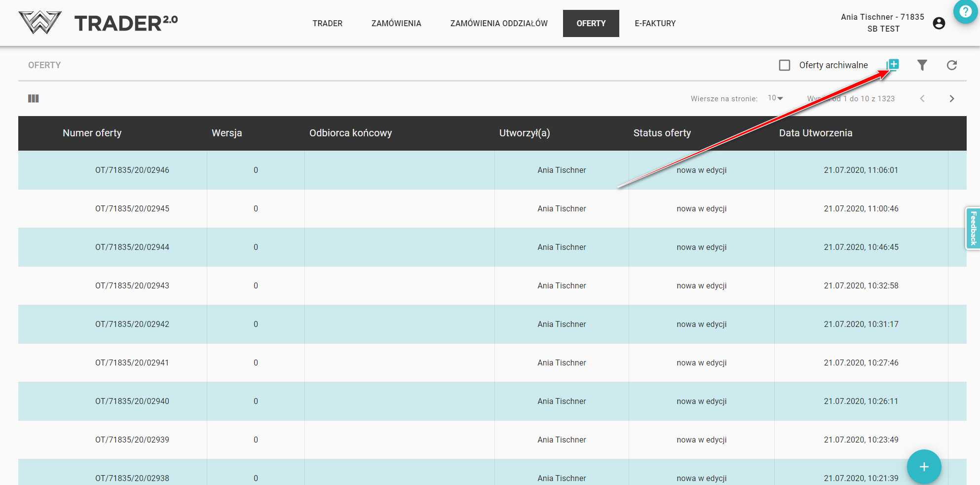Select offer OT/71835/20/02942 row
Image resolution: width=980 pixels, height=485 pixels.
132,324
